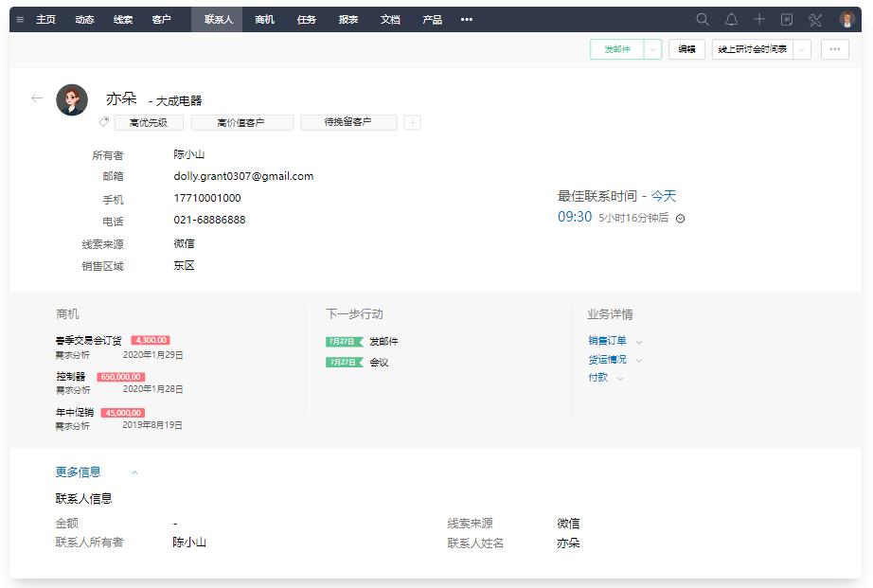Image resolution: width=873 pixels, height=588 pixels.
Task: Click the 编辑 button
Action: coord(686,48)
